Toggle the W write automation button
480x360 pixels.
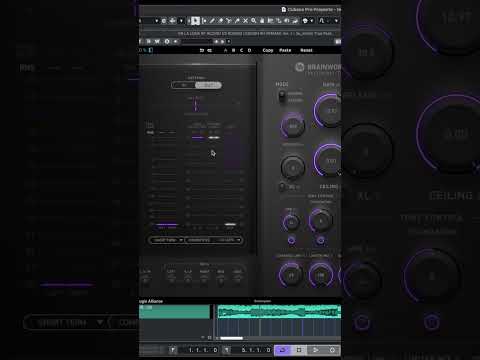157,41
